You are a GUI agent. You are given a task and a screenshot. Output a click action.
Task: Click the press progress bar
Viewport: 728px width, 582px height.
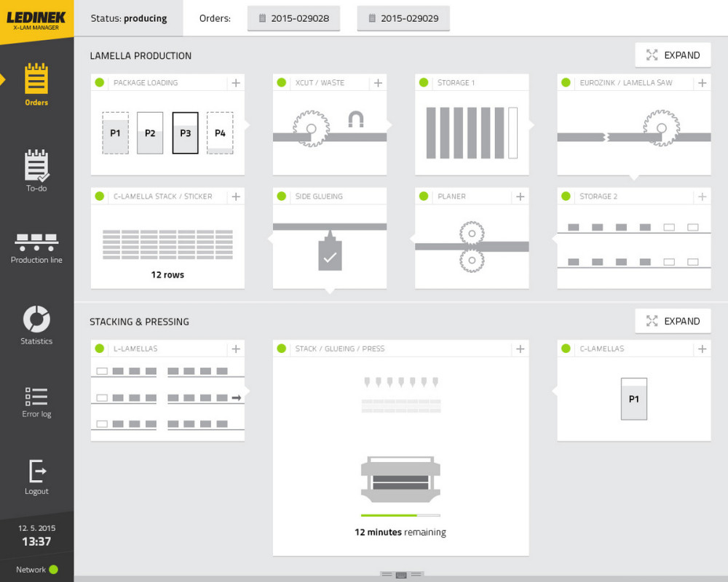click(x=400, y=515)
